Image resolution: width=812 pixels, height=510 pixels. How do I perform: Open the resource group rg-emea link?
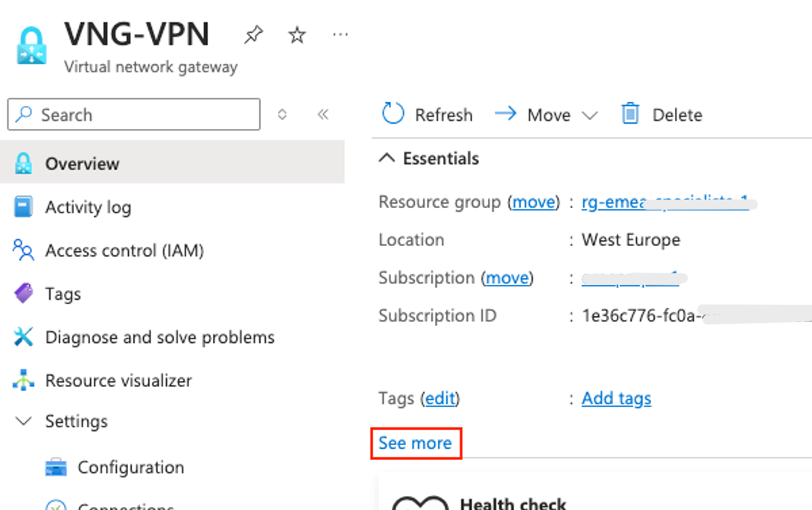pyautogui.click(x=624, y=202)
